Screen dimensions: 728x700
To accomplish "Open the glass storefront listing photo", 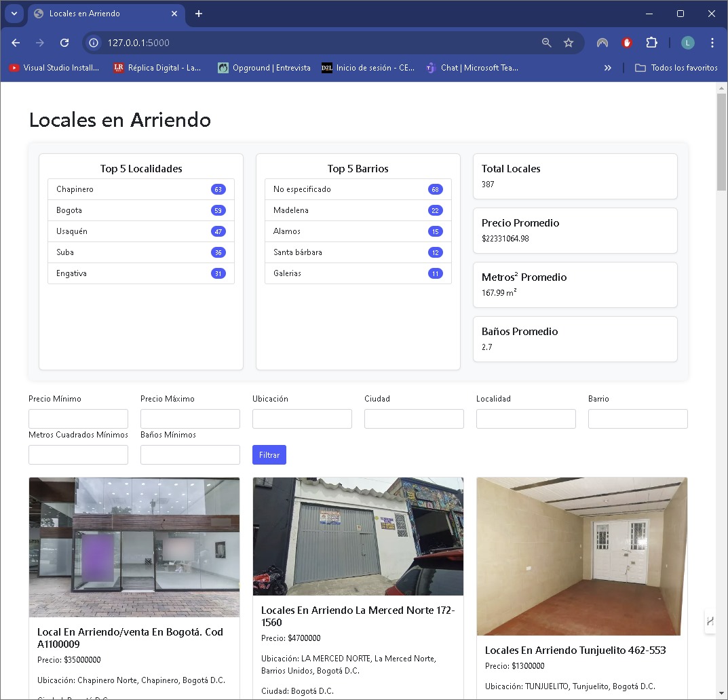I will coord(134,547).
